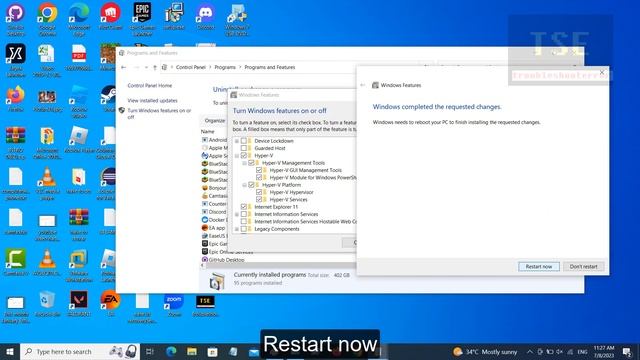This screenshot has width=640, height=360.
Task: Uncheck the Hyper-V Platform checkbox
Action: [x=251, y=185]
